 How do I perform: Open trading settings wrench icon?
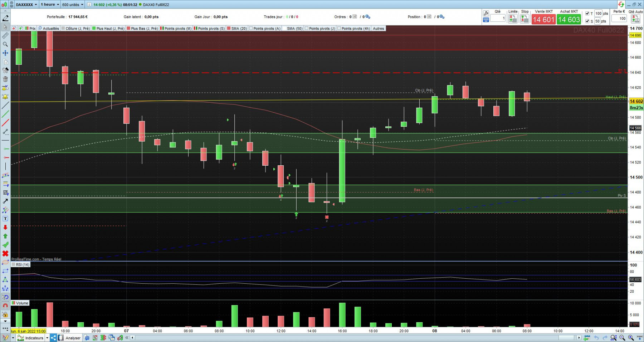486,13
